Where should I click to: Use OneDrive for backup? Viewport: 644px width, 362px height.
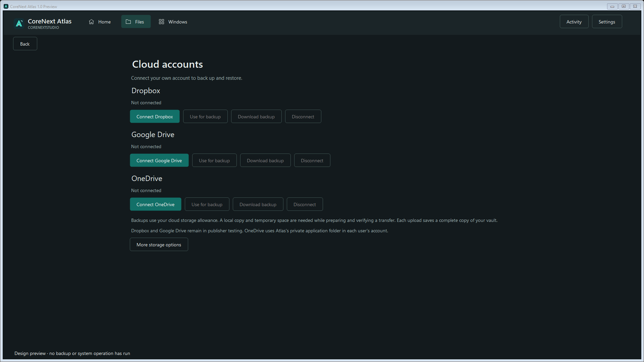point(207,204)
